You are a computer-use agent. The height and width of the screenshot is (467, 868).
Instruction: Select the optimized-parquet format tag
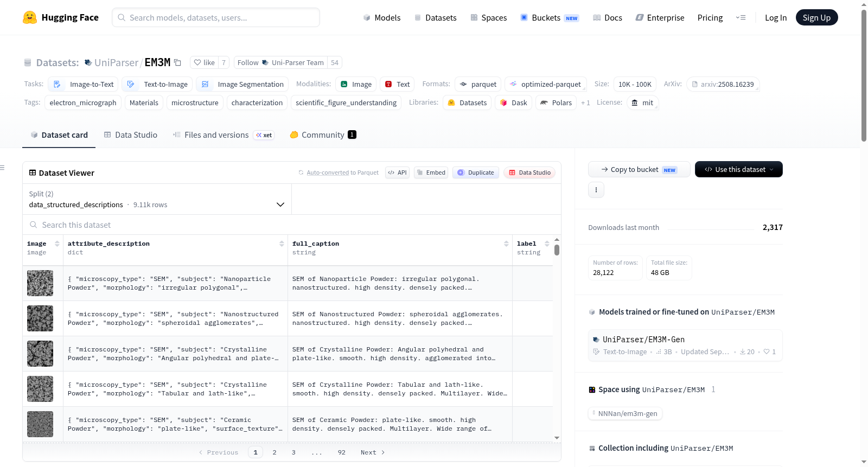[546, 84]
